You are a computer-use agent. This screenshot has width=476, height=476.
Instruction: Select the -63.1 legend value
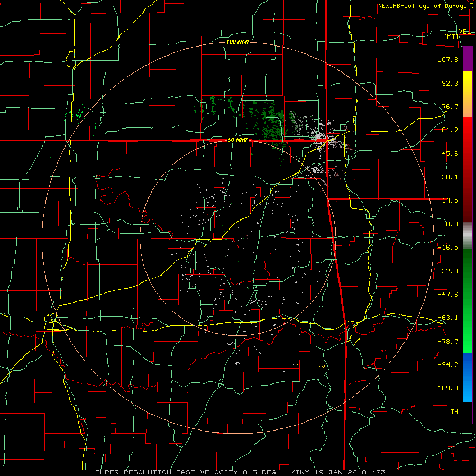(x=448, y=318)
